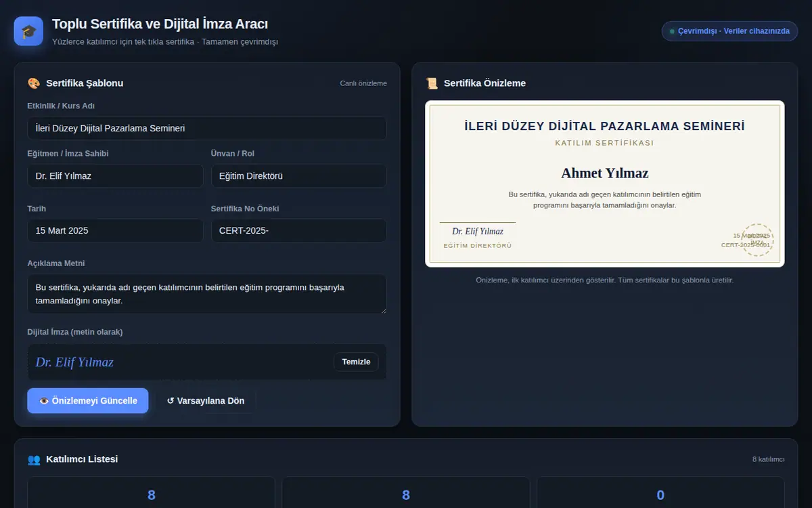This screenshot has width=812, height=508.
Task: Clear the signature with Temizle
Action: tap(356, 362)
